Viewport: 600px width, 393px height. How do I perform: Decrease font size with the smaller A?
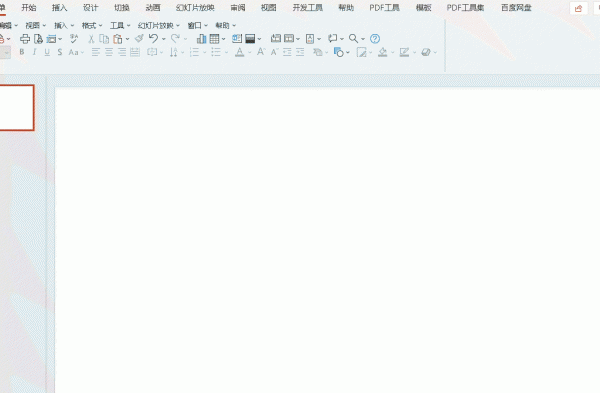tap(274, 52)
